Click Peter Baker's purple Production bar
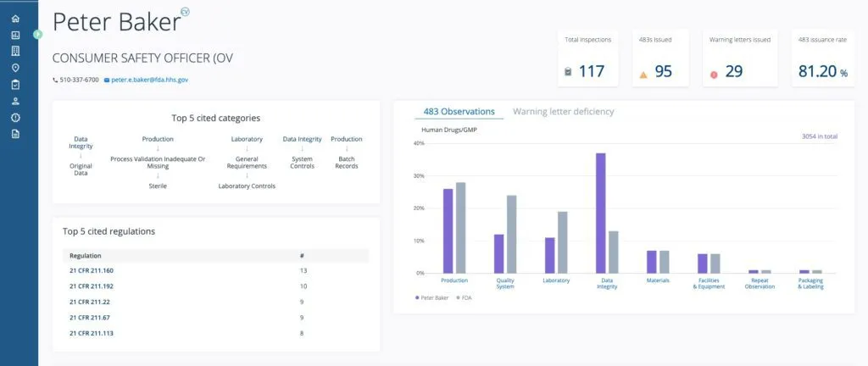868x366 pixels. pos(448,231)
